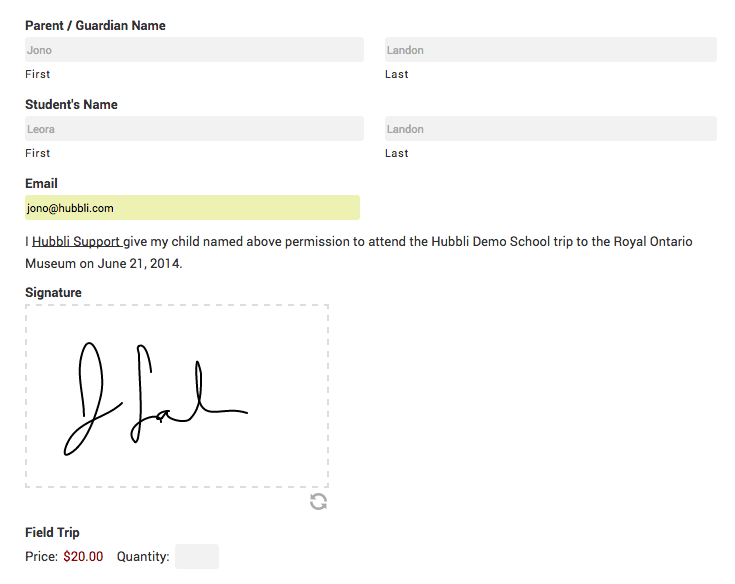Focus the Email field with jono@hubbli.com

[192, 208]
